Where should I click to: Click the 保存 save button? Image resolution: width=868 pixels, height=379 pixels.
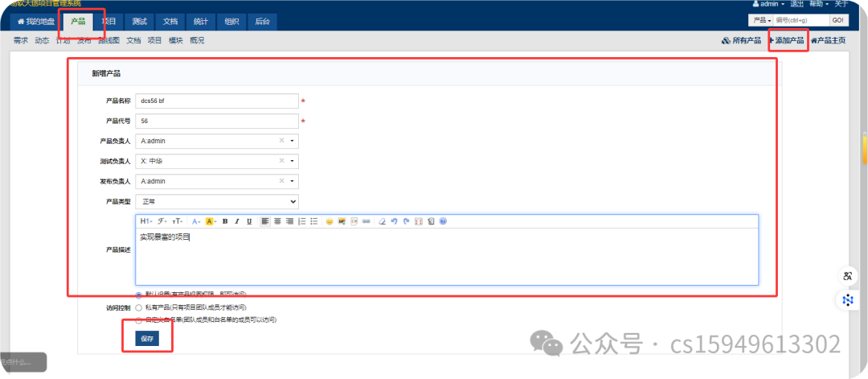tap(147, 339)
